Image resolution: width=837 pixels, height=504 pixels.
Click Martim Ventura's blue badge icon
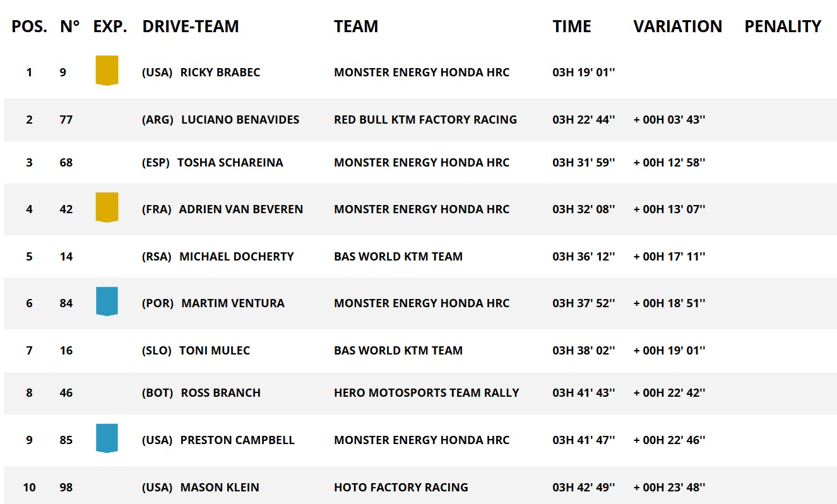tap(107, 301)
